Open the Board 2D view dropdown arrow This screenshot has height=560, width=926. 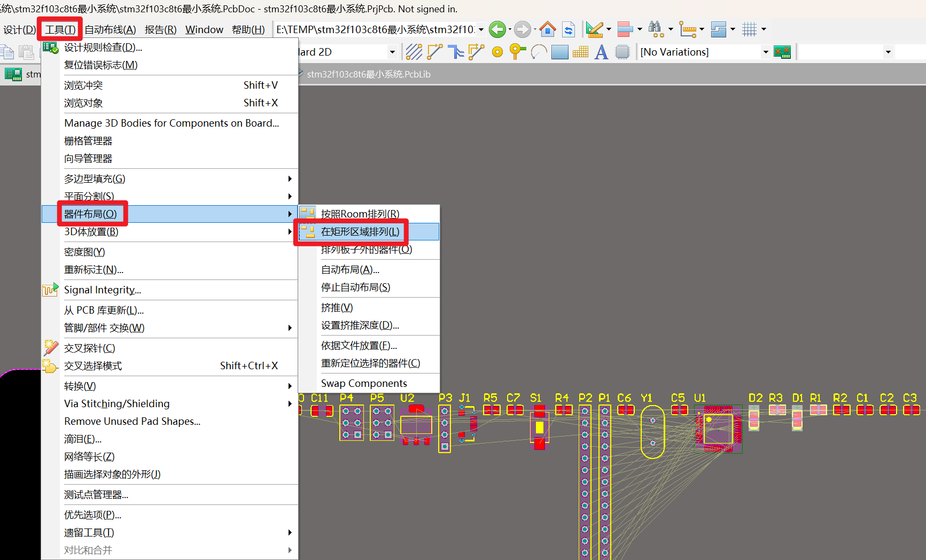click(x=392, y=52)
